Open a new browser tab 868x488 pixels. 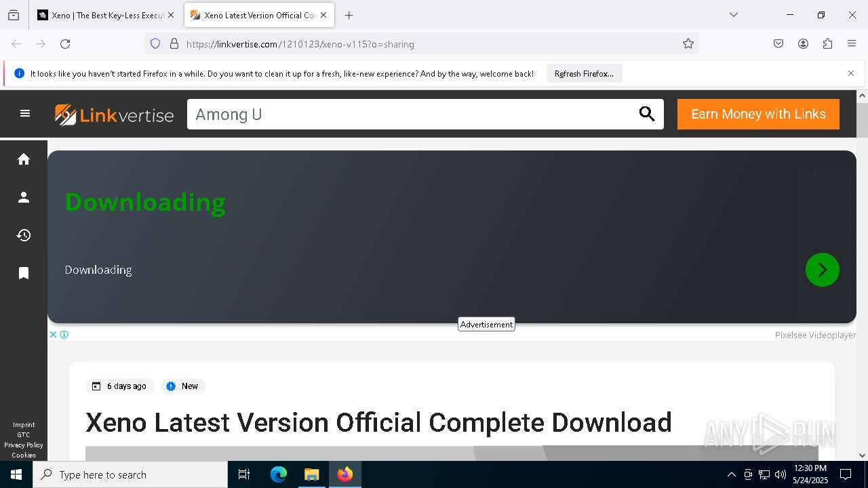coord(349,15)
